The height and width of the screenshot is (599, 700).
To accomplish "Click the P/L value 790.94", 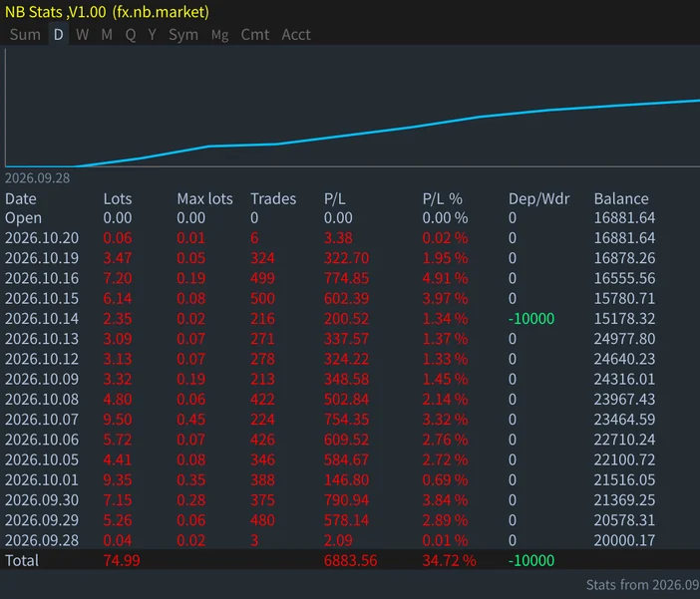I will 346,500.
